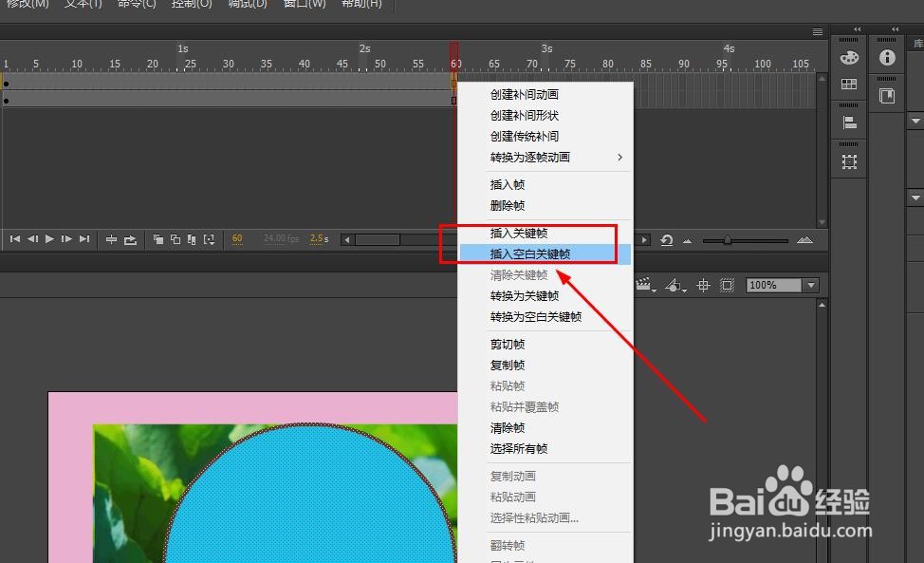924x563 pixels.
Task: Step forward one frame
Action: click(x=66, y=238)
